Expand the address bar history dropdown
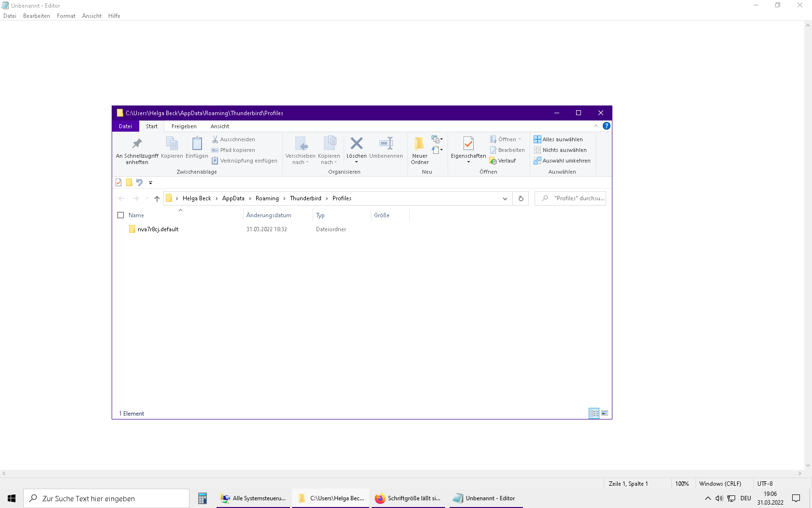Screen dimensions: 812x508 tap(505, 198)
